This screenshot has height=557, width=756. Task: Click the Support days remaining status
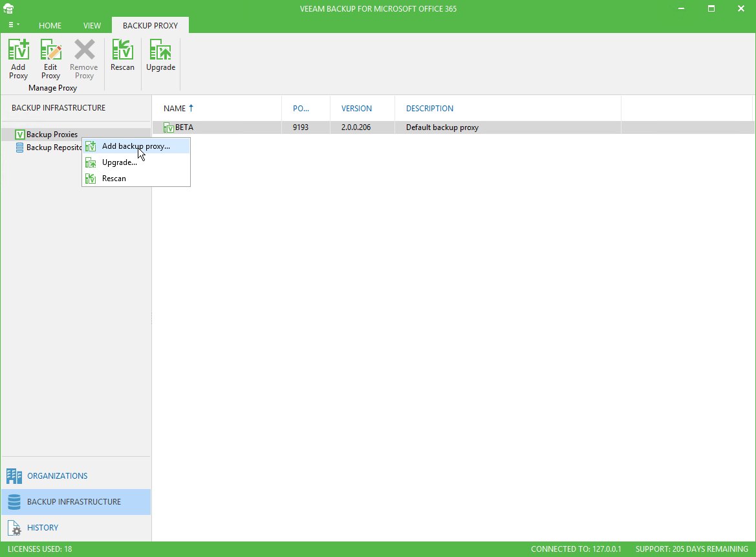tap(692, 549)
